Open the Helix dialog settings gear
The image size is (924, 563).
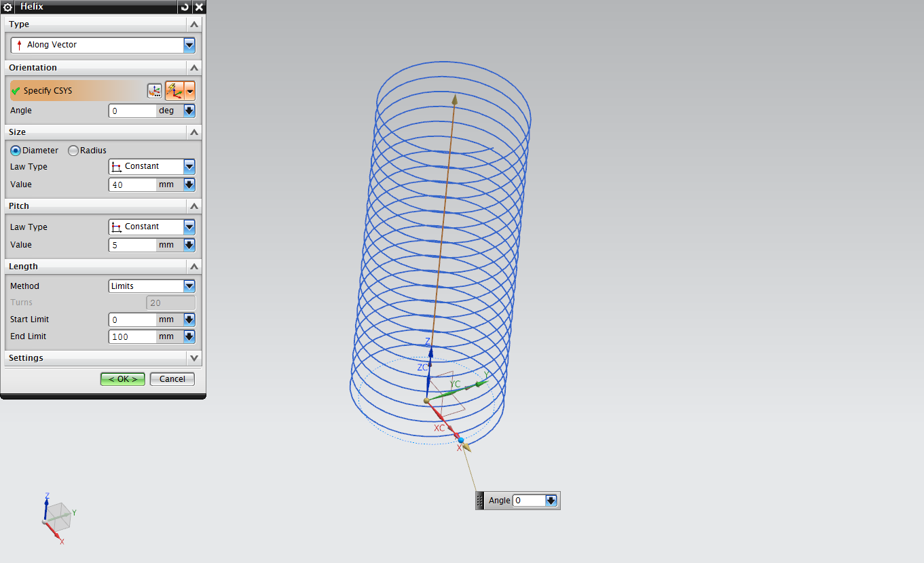8,7
